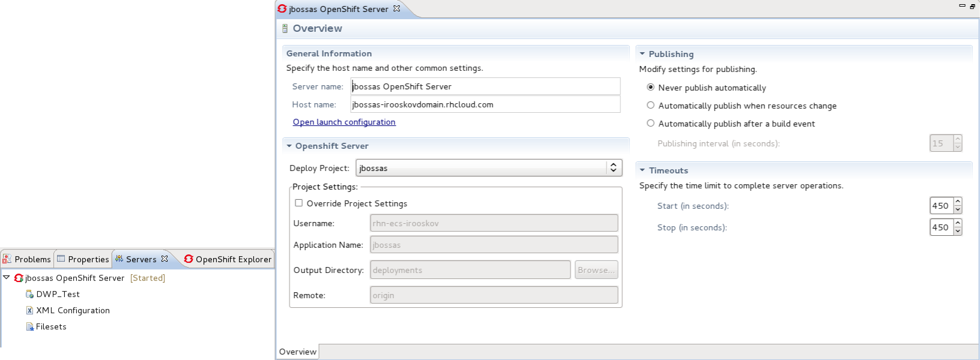Click the disabled Browse... button
The image size is (980, 360).
pos(596,270)
